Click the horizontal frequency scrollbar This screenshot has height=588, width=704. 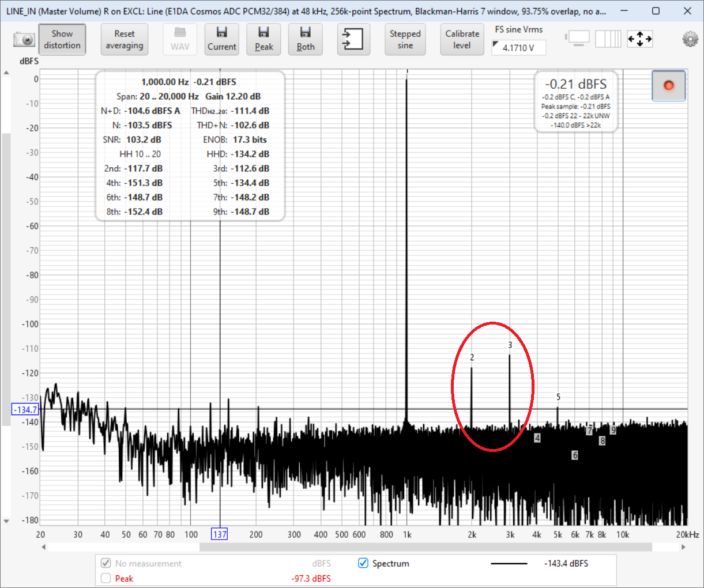click(425, 547)
